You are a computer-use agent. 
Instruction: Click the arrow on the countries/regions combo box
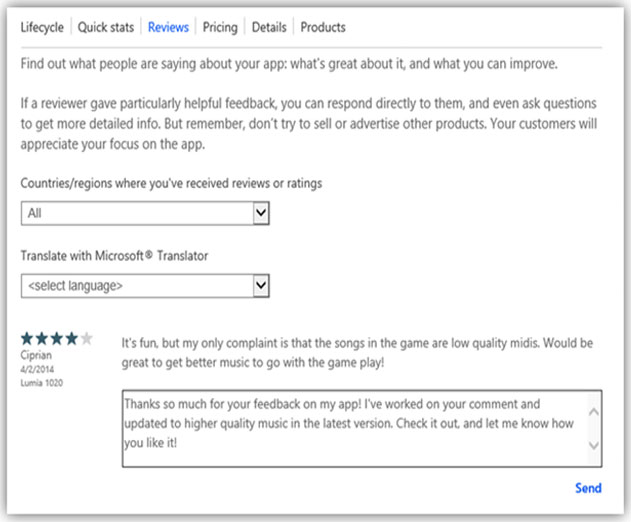[261, 213]
